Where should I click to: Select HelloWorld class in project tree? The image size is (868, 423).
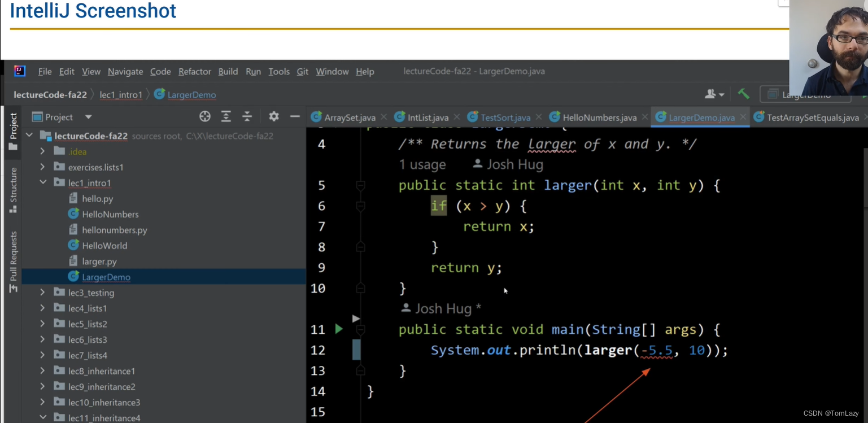[x=97, y=246]
